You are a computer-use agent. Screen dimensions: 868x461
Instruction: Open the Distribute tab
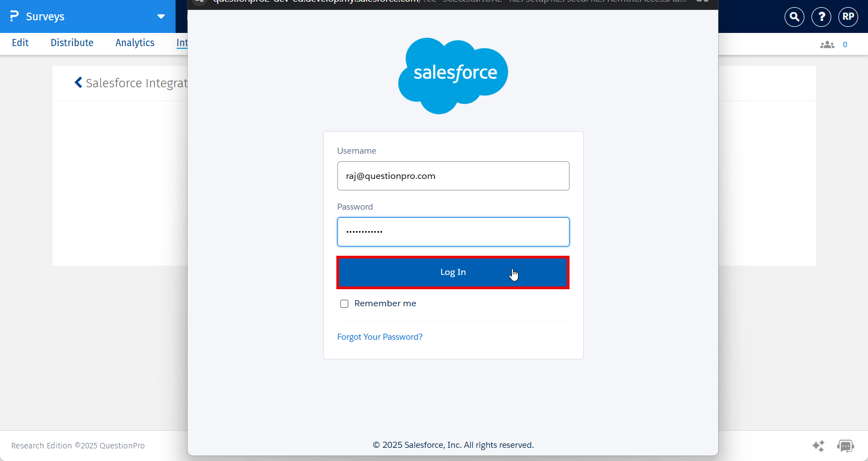click(x=72, y=43)
